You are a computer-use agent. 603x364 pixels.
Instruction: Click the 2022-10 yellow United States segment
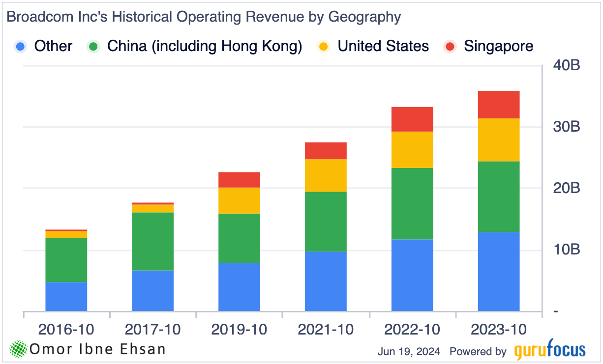[412, 150]
